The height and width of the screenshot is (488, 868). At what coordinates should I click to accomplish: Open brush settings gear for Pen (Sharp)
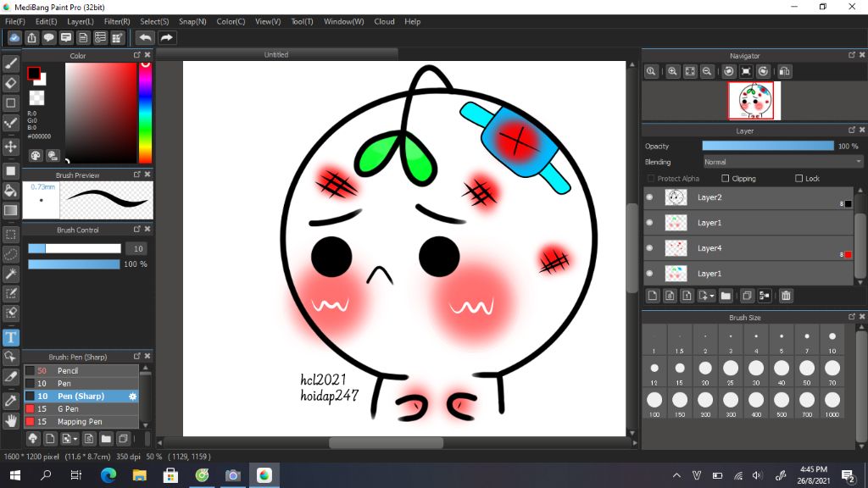pyautogui.click(x=133, y=396)
